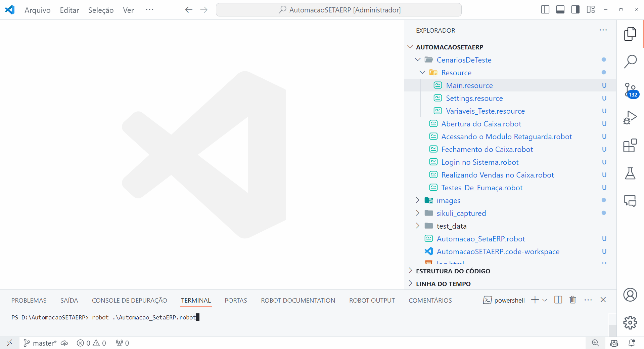Click the AutomacaoSETAERP command center search box
The image size is (644, 349).
[338, 10]
